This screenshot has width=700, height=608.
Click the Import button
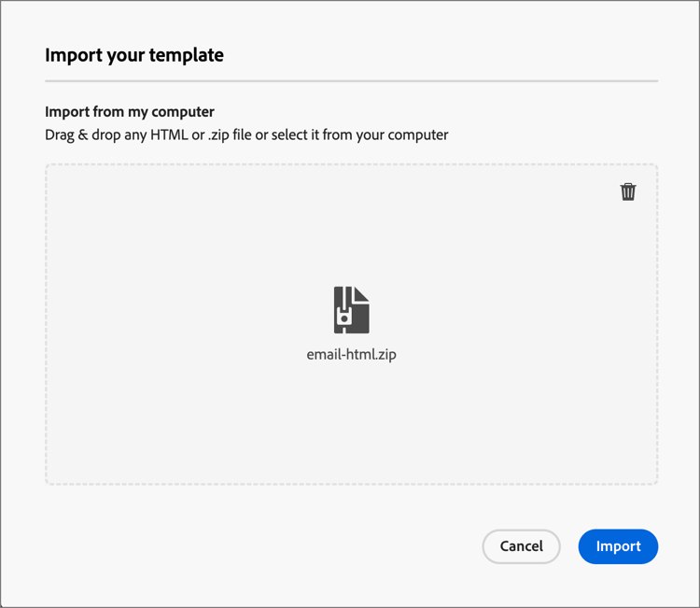point(618,546)
